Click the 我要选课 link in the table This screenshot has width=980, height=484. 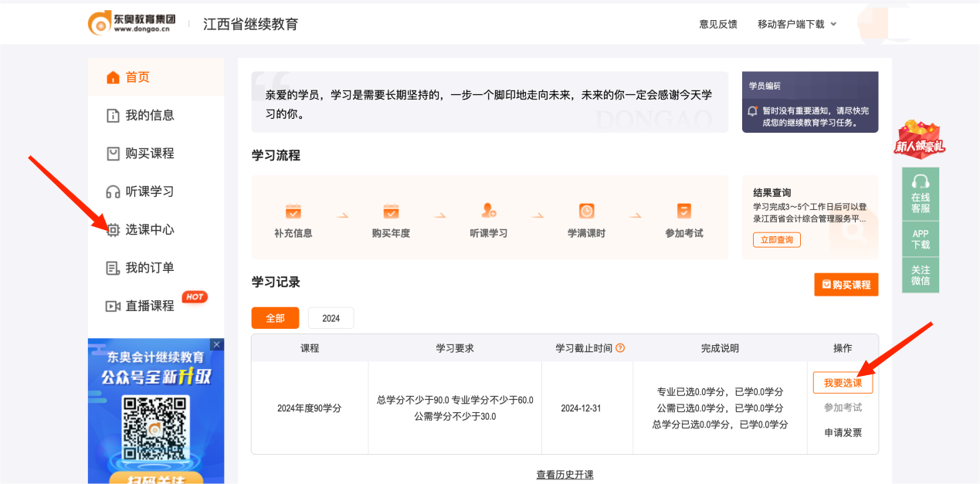click(843, 381)
